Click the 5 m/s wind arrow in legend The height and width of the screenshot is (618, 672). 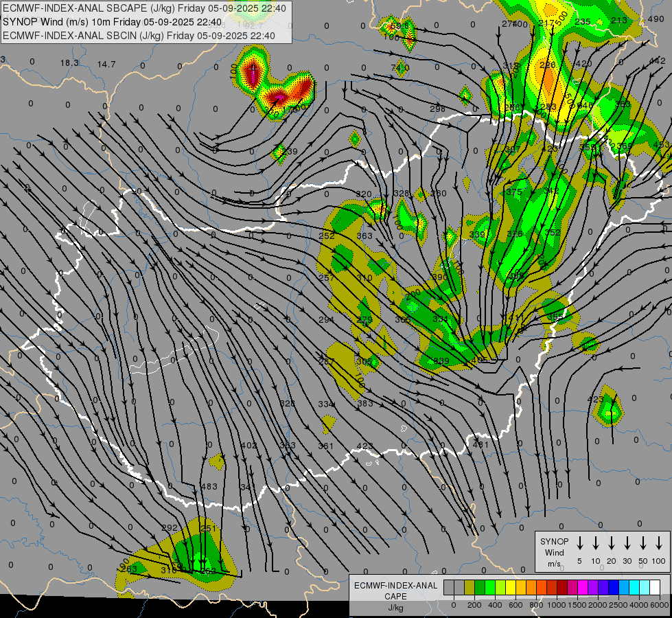[579, 543]
